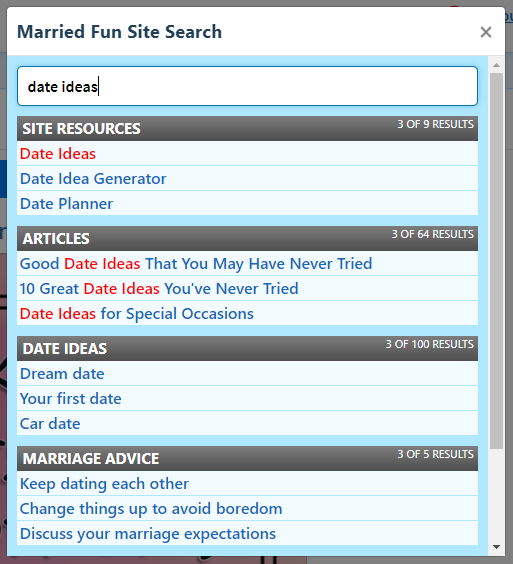Open 'Date Ideas for Special Occasions' article
This screenshot has width=513, height=564.
[x=136, y=314]
